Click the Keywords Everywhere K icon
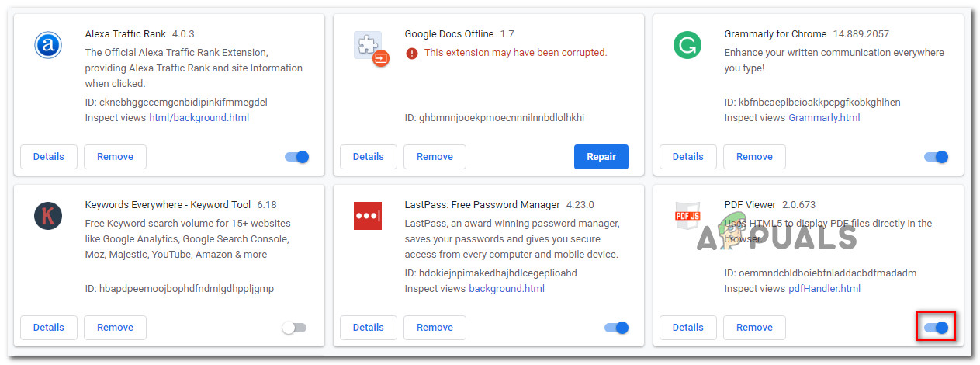The image size is (980, 365). click(48, 215)
